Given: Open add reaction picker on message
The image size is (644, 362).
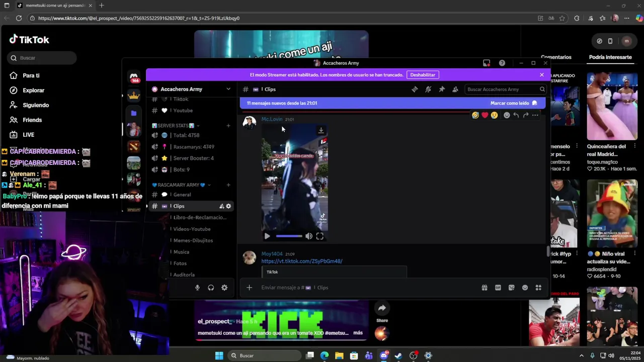Looking at the screenshot, I should pos(507,115).
